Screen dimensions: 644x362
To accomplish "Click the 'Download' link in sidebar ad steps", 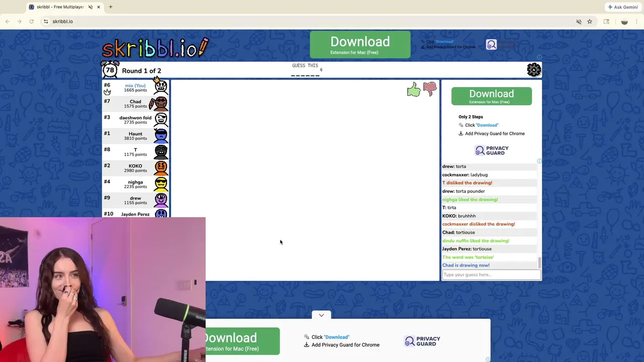I will 487,125.
